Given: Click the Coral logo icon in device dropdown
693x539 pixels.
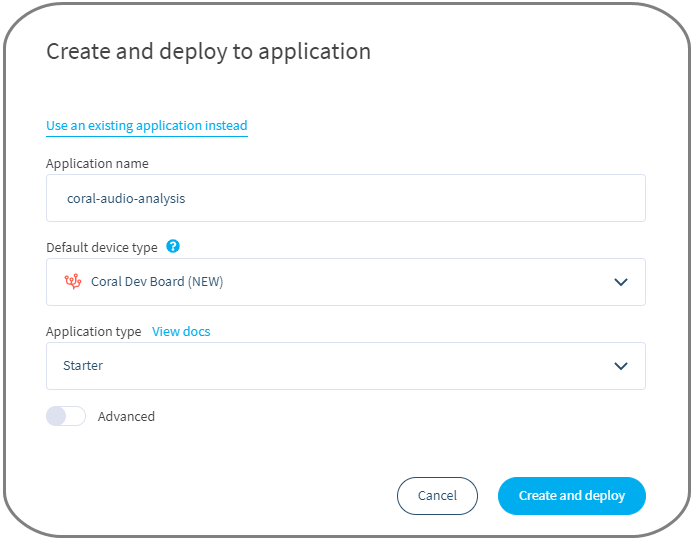Looking at the screenshot, I should coord(73,281).
